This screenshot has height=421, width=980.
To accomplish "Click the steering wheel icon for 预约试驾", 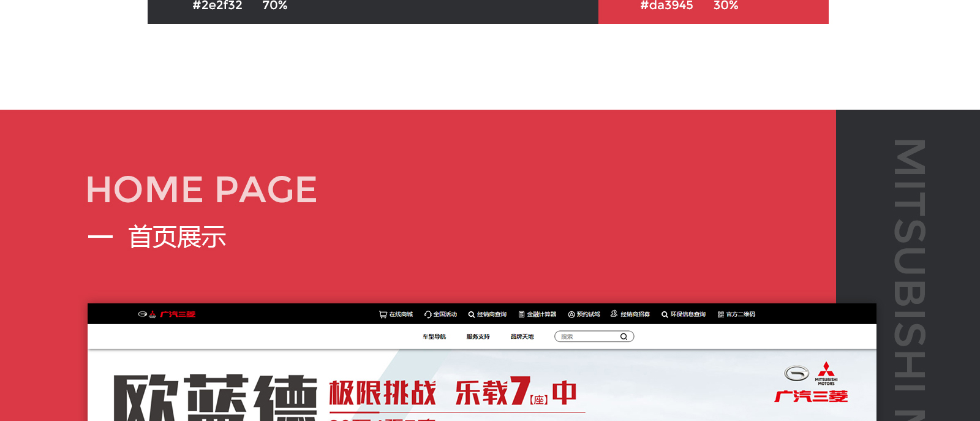I will point(571,314).
